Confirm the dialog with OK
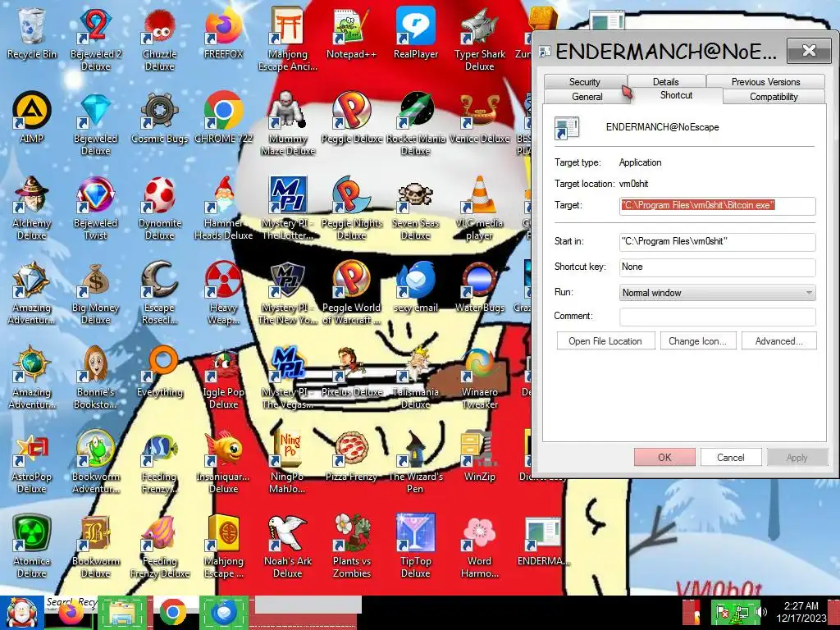Viewport: 840px width, 630px height. pos(664,457)
